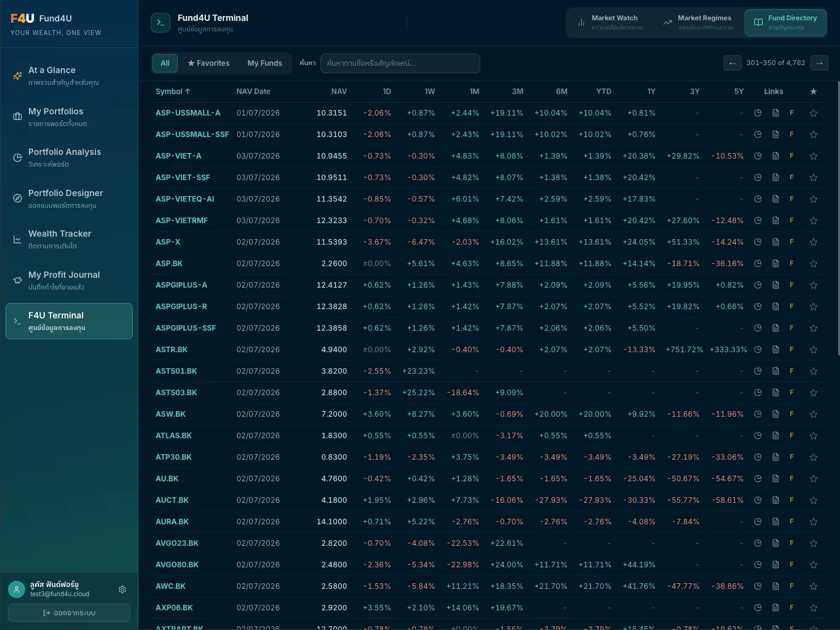The width and height of the screenshot is (840, 630).
Task: Open document link for ASP-VIET-A row
Action: click(775, 156)
